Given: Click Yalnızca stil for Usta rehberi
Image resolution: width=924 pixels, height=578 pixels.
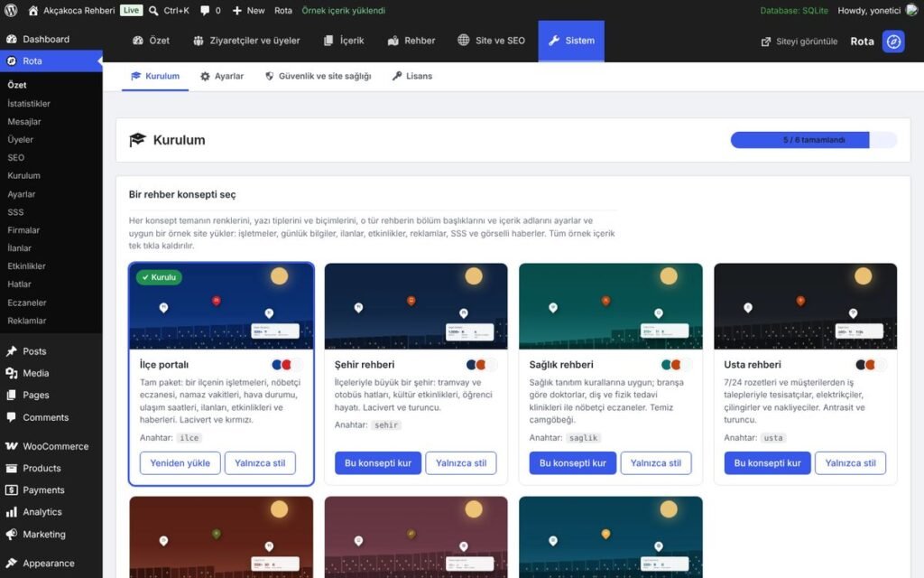Looking at the screenshot, I should 850,463.
